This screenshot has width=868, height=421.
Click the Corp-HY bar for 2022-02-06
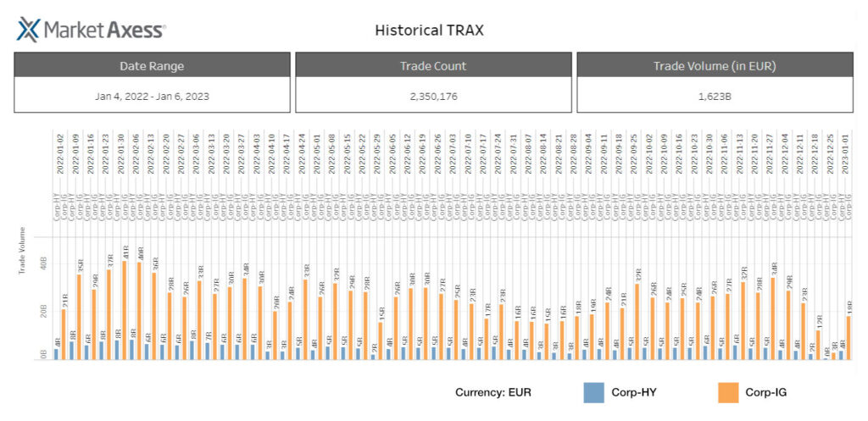click(131, 350)
